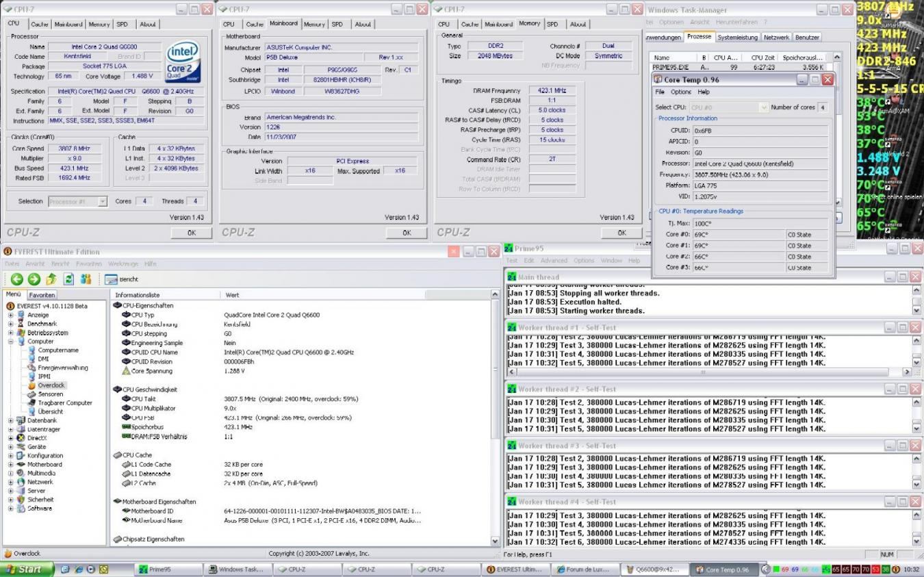Click the EVEREST Ultimate Edition title icon
This screenshot has width=924, height=577.
pos(8,251)
